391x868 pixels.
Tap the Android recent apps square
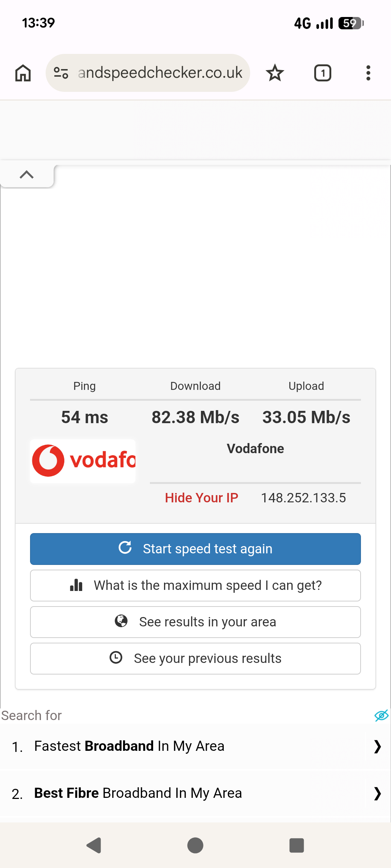point(297,846)
